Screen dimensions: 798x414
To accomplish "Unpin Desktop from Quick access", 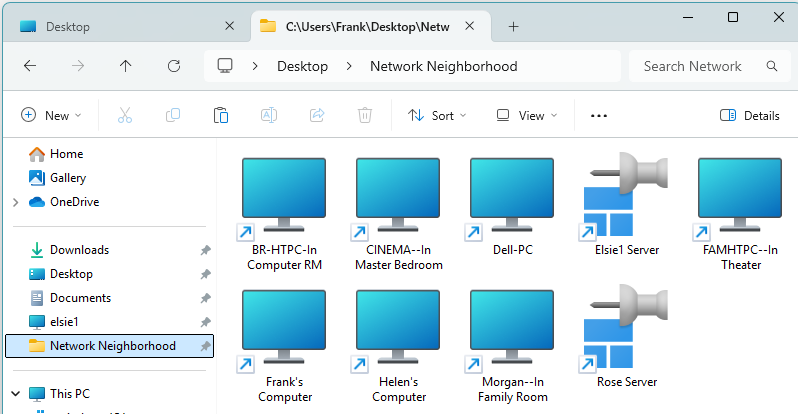I will (205, 274).
